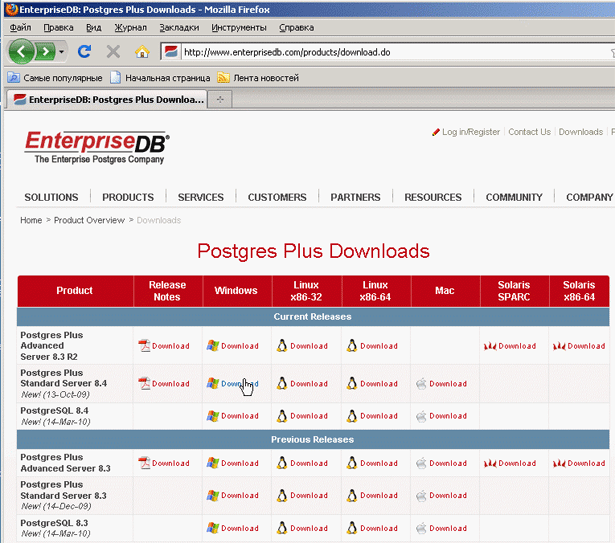Open the SERVICES navigation item
615x543 pixels.
(200, 197)
